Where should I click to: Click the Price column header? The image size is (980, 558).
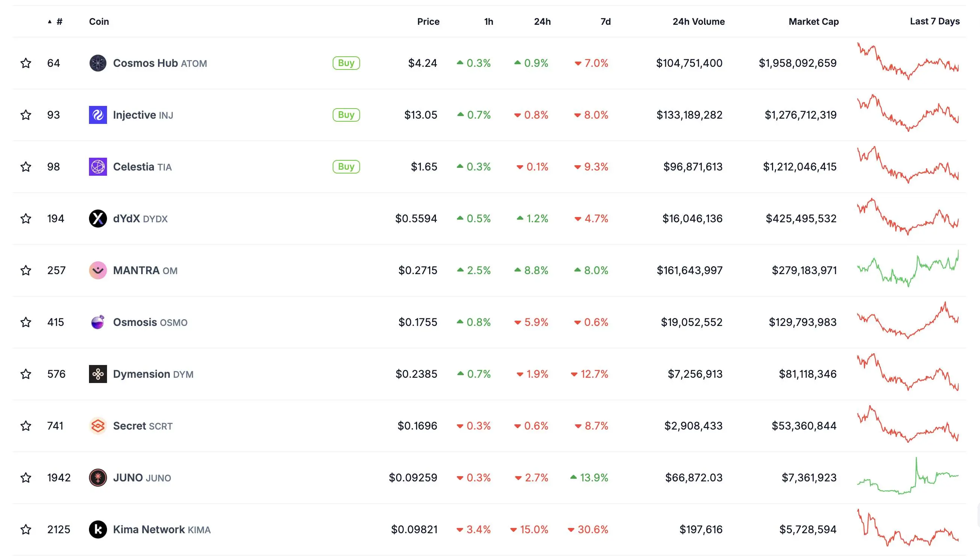[x=428, y=21]
